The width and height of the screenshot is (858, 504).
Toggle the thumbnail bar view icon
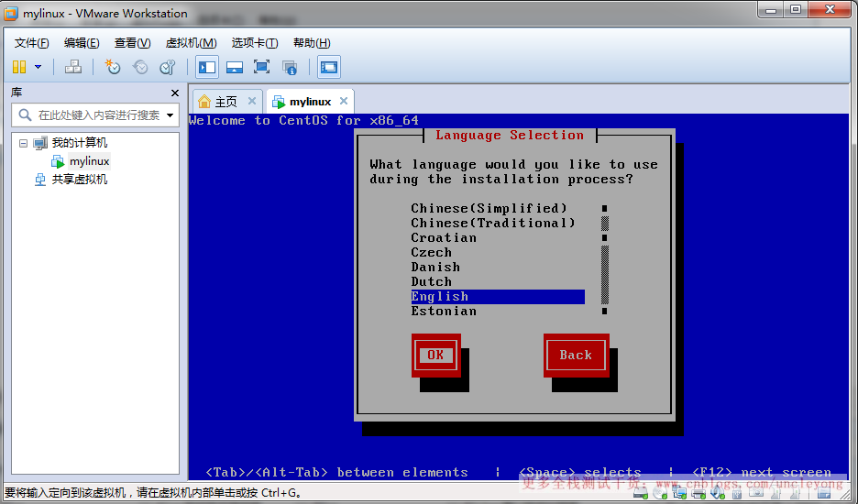234,67
